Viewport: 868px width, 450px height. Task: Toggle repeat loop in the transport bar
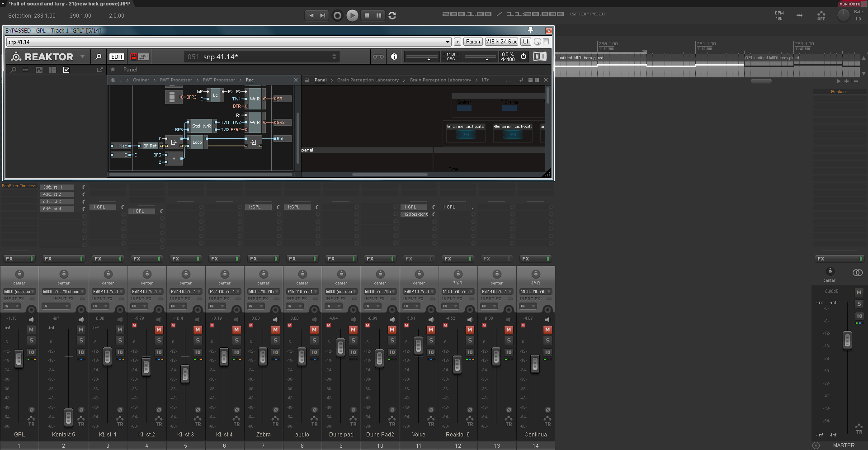[392, 15]
